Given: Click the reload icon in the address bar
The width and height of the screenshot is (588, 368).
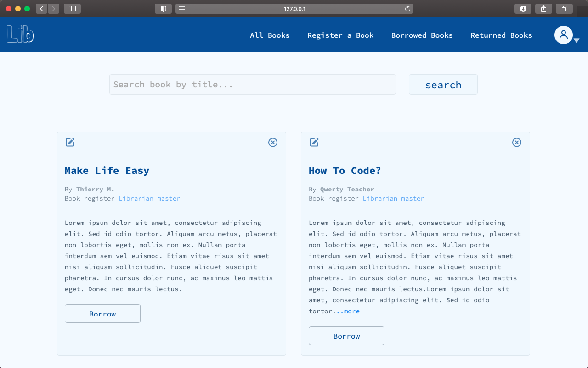Looking at the screenshot, I should 408,8.
